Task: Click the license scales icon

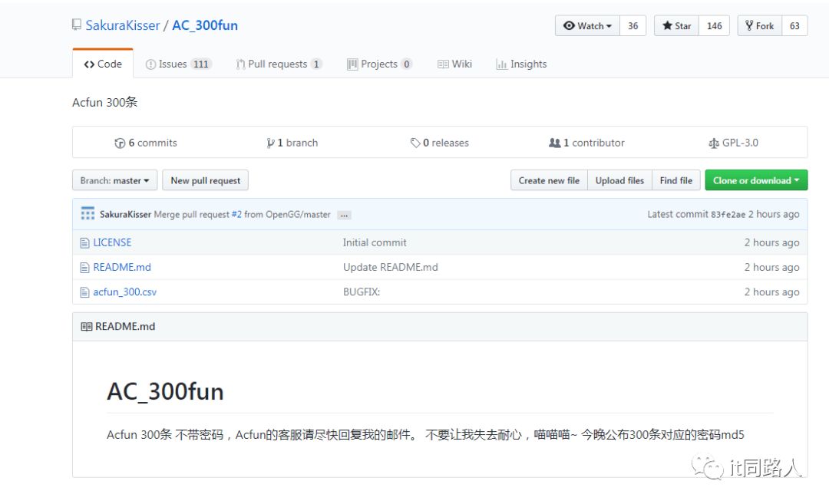Action: [x=714, y=143]
